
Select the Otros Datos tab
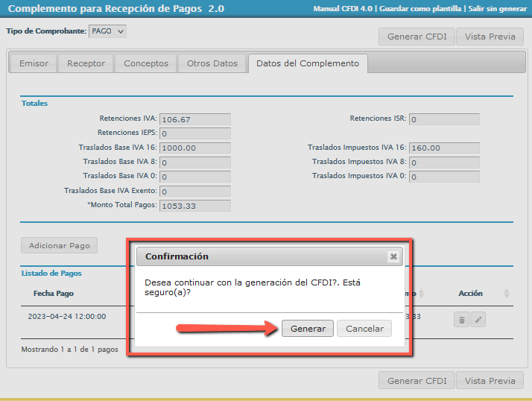click(212, 63)
